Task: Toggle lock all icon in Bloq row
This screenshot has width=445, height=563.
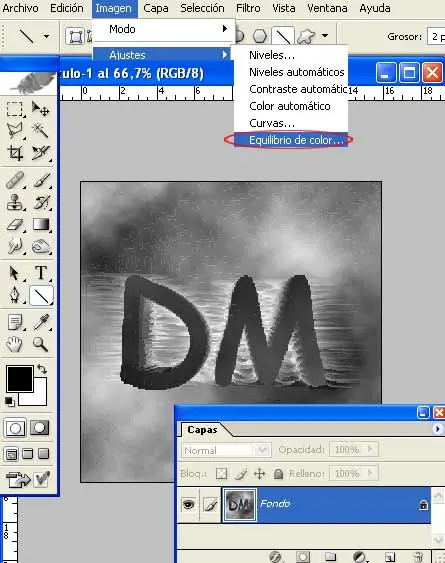Action: point(278,474)
